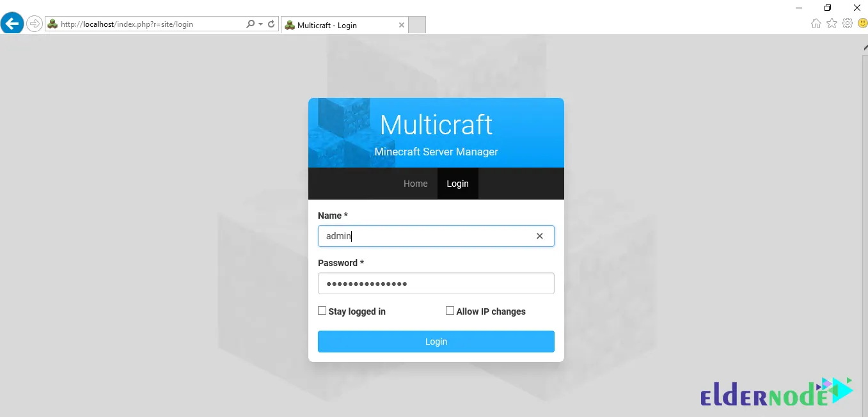Viewport: 868px width, 417px height.
Task: Click the Name * label
Action: click(333, 216)
